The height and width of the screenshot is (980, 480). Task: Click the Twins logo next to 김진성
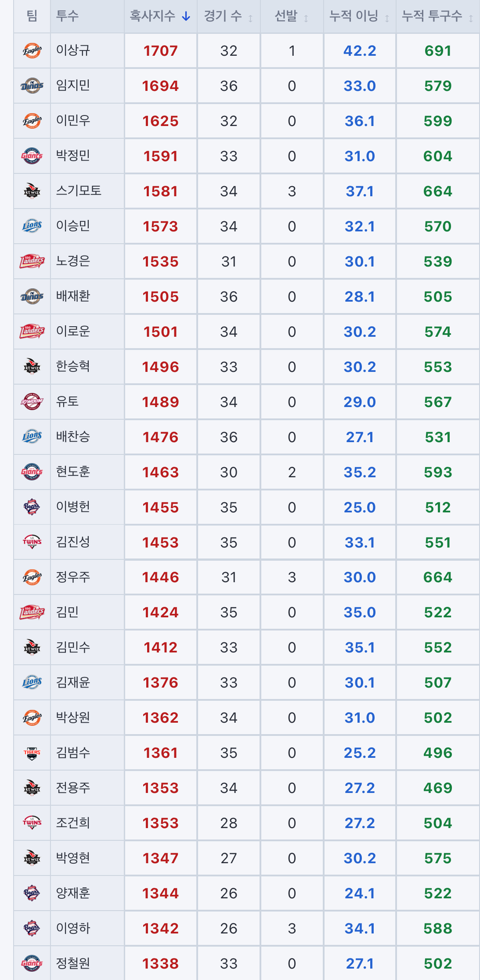coord(32,542)
